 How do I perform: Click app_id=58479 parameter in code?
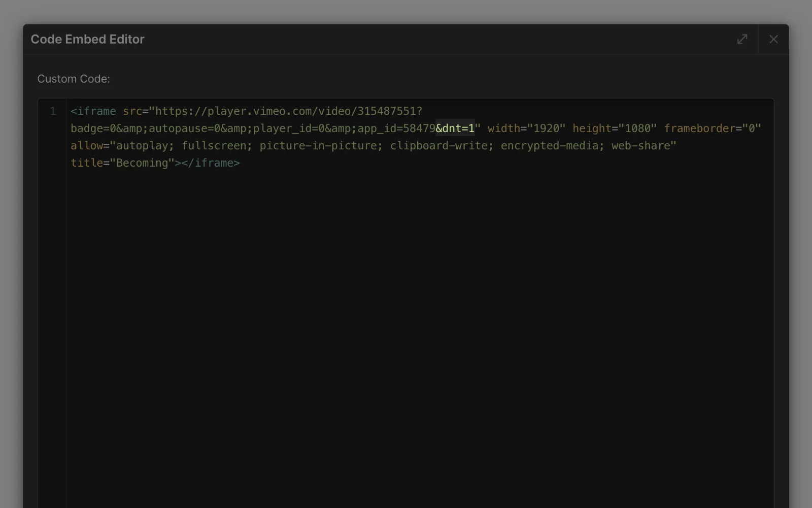[x=396, y=129]
